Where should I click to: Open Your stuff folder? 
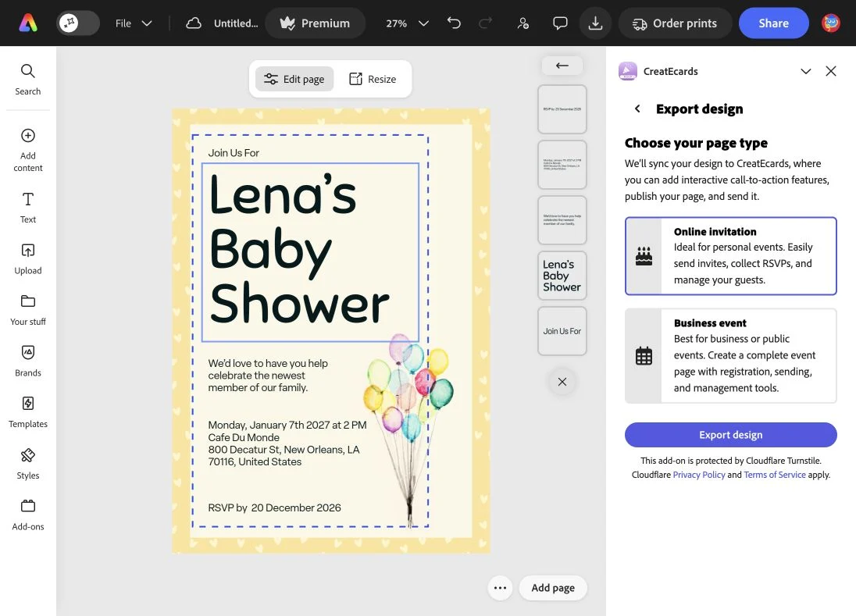[28, 311]
